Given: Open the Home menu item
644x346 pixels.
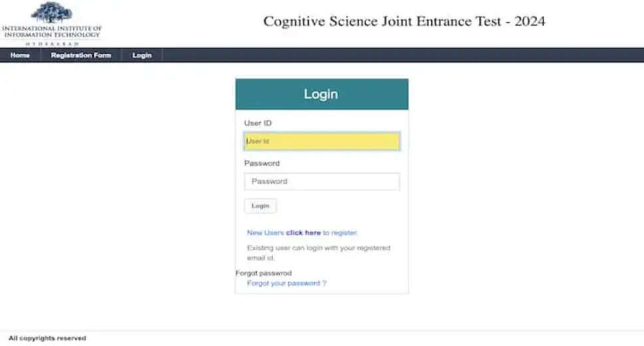Looking at the screenshot, I should 20,55.
